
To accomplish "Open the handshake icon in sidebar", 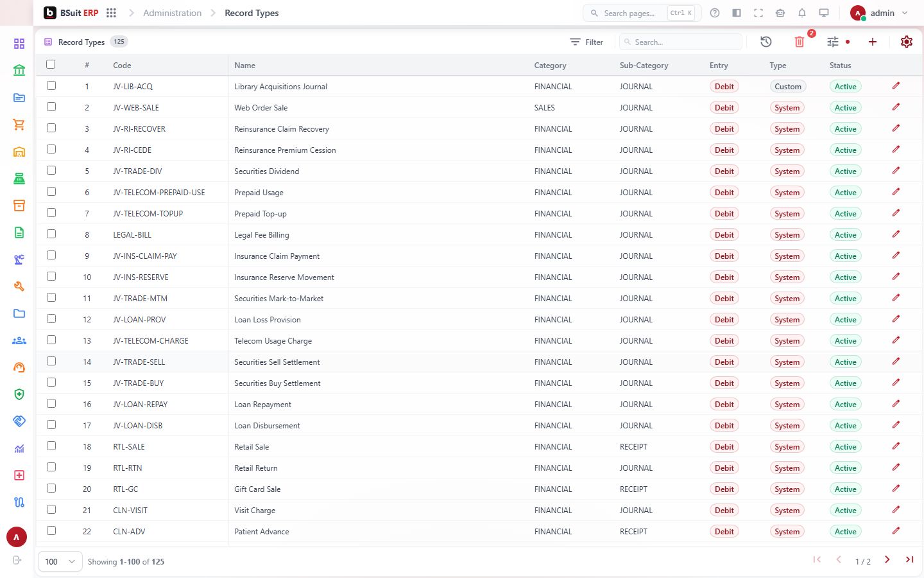I will [19, 421].
